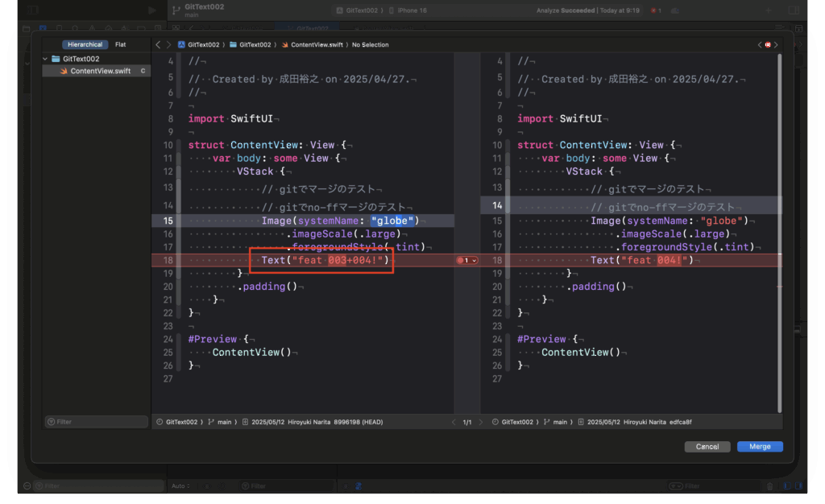Collapse the GitText002 folder in sidebar

(x=45, y=59)
